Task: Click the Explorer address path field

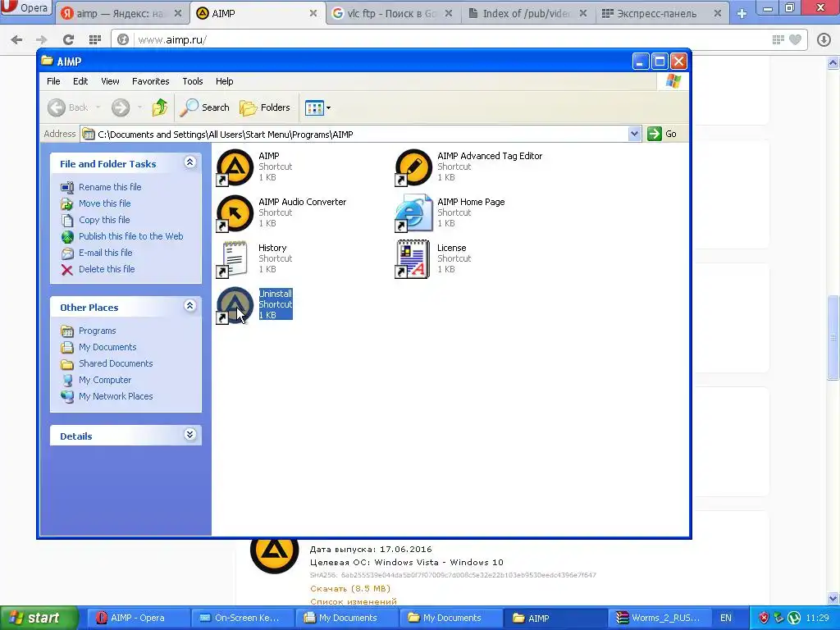Action: tap(354, 134)
